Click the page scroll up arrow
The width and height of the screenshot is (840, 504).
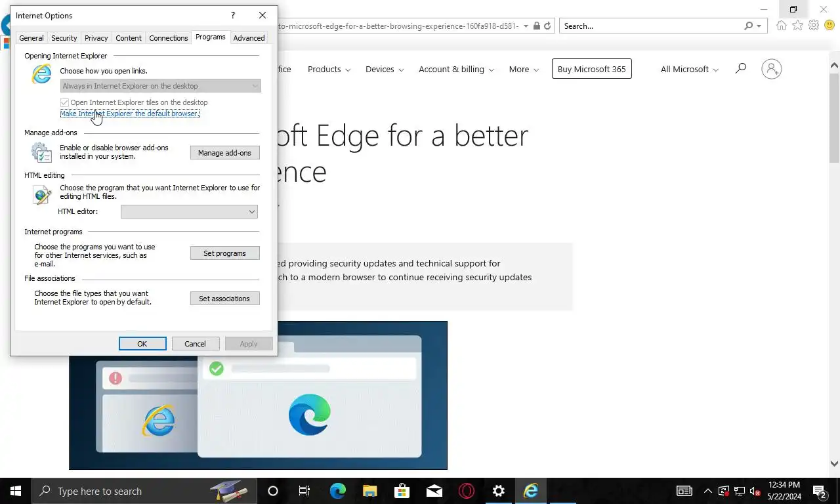click(x=834, y=66)
